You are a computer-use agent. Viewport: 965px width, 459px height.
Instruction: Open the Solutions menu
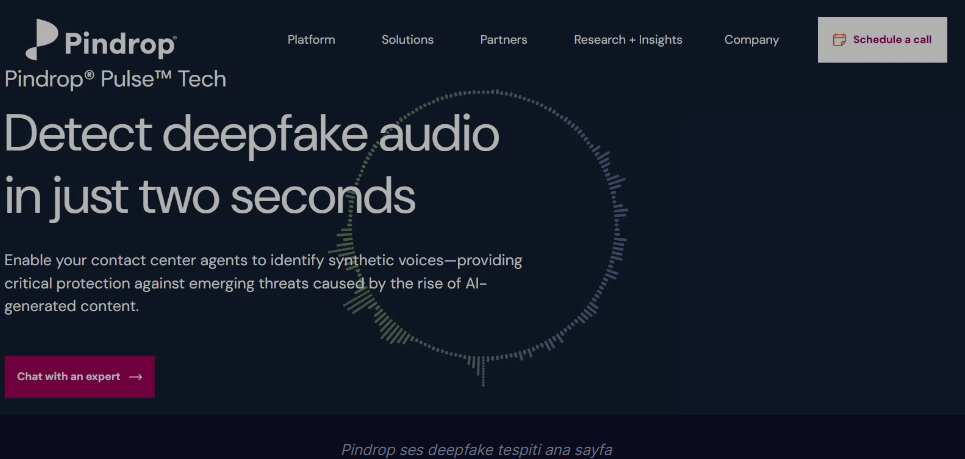click(407, 40)
